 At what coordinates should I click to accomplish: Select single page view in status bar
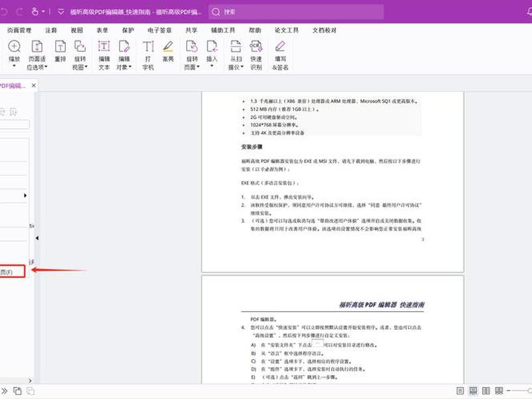(460, 391)
